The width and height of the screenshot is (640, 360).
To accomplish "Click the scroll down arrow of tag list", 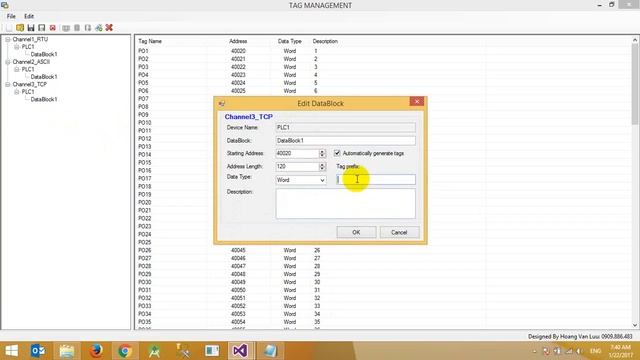I will click(x=635, y=325).
